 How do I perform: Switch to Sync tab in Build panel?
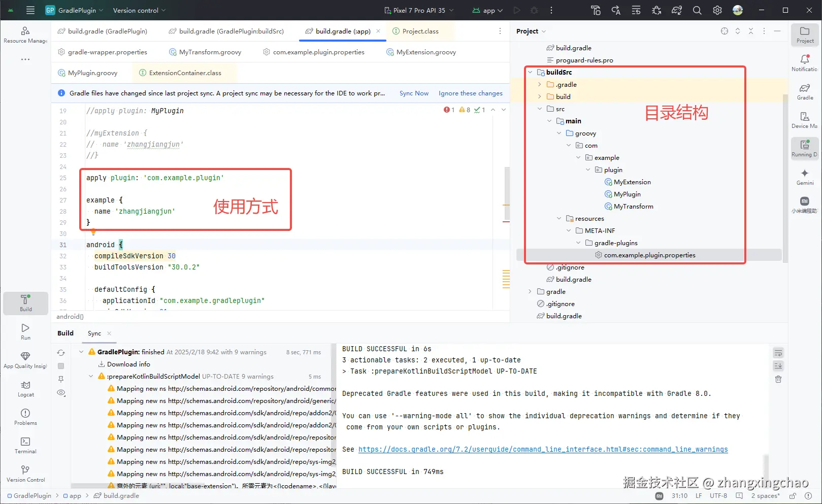94,333
